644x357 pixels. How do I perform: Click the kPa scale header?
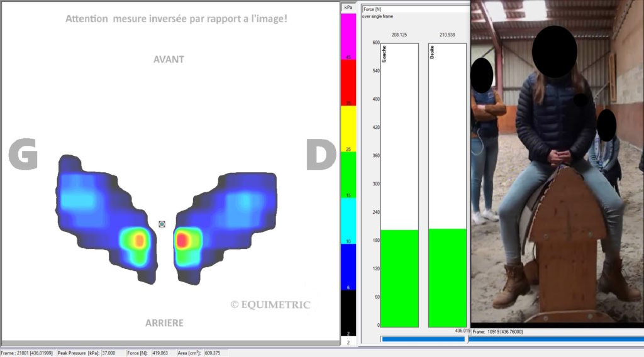tap(348, 8)
